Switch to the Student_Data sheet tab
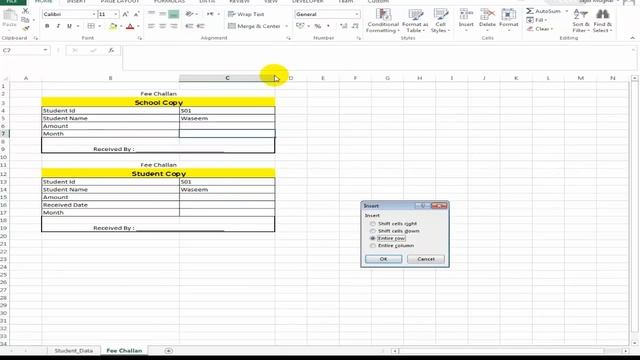640x360 pixels. click(x=73, y=351)
